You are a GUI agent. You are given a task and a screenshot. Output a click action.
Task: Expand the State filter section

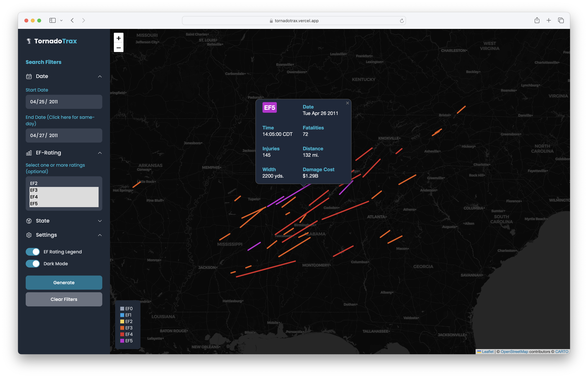point(100,221)
